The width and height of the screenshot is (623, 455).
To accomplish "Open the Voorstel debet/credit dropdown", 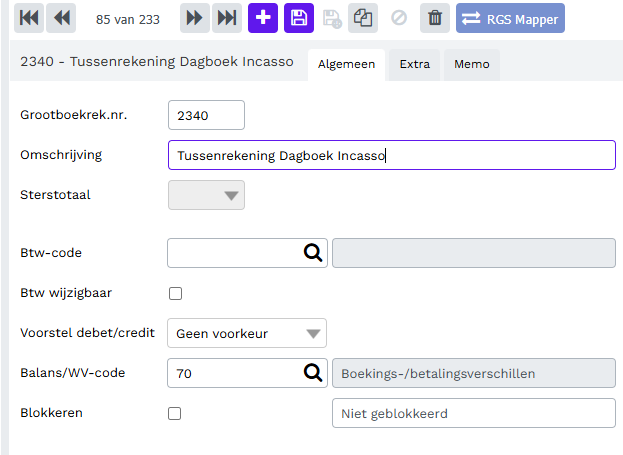I will (248, 333).
